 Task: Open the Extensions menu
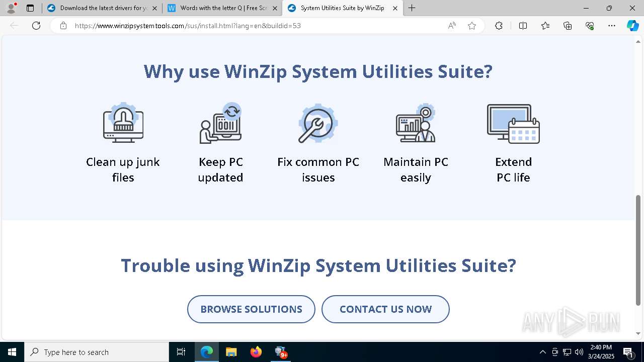tap(499, 26)
